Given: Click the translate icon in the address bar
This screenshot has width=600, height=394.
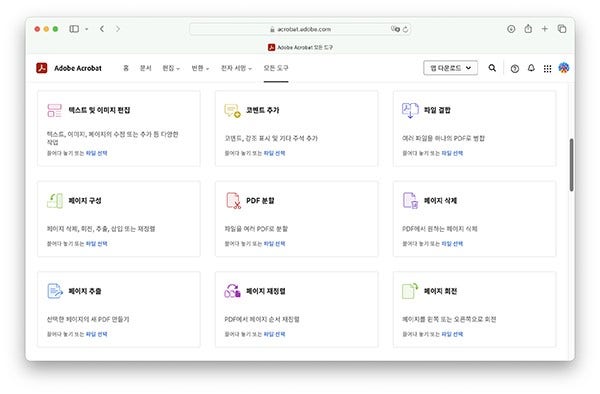Looking at the screenshot, I should 395,29.
